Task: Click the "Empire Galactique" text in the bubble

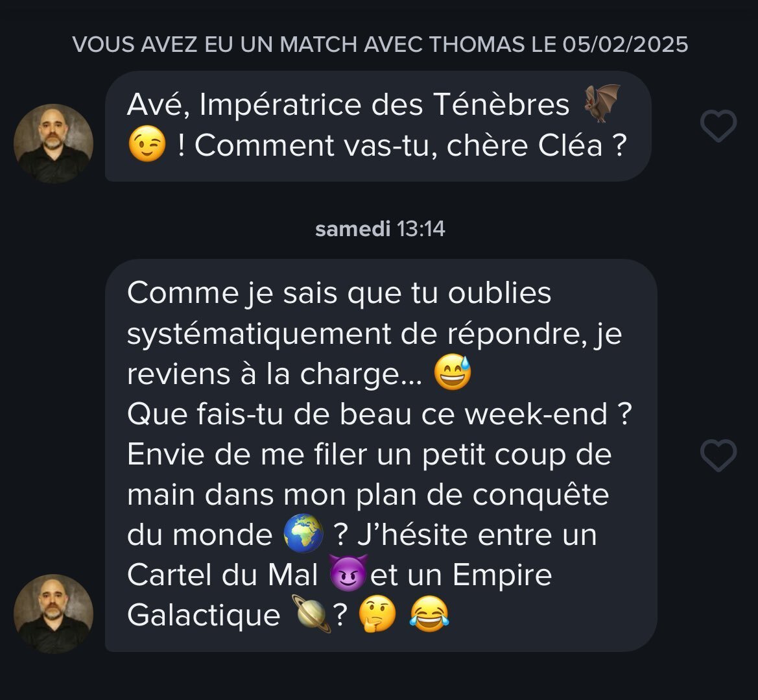Action: 339,594
